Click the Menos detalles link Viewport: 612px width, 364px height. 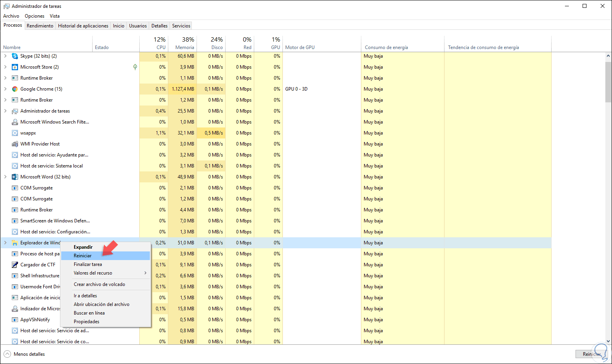point(29,354)
